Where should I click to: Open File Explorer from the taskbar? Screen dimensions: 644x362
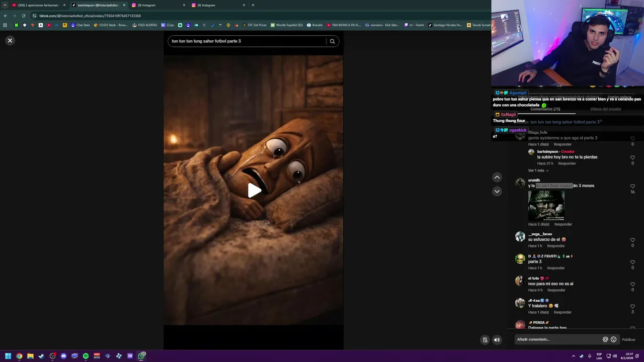coord(30,356)
